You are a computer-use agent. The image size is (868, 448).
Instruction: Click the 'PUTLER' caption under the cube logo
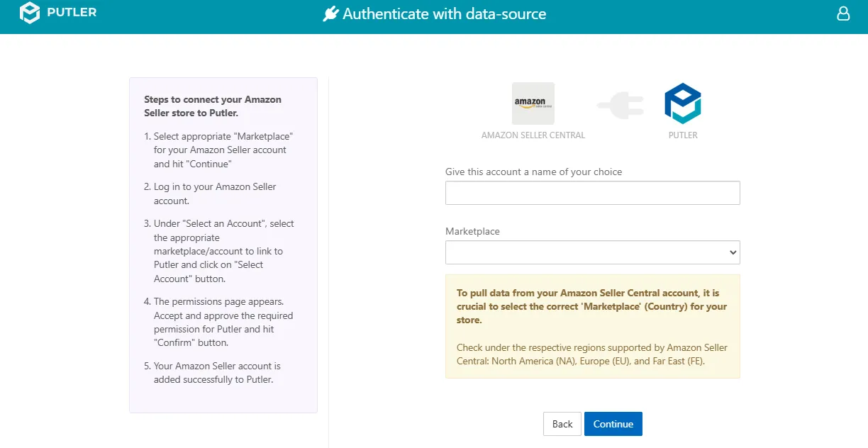point(683,135)
